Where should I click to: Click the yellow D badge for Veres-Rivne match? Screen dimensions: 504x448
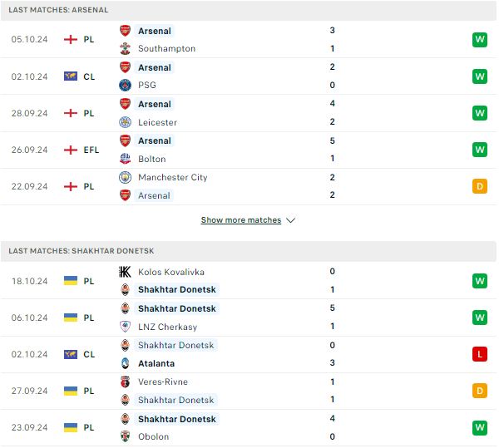pos(480,391)
